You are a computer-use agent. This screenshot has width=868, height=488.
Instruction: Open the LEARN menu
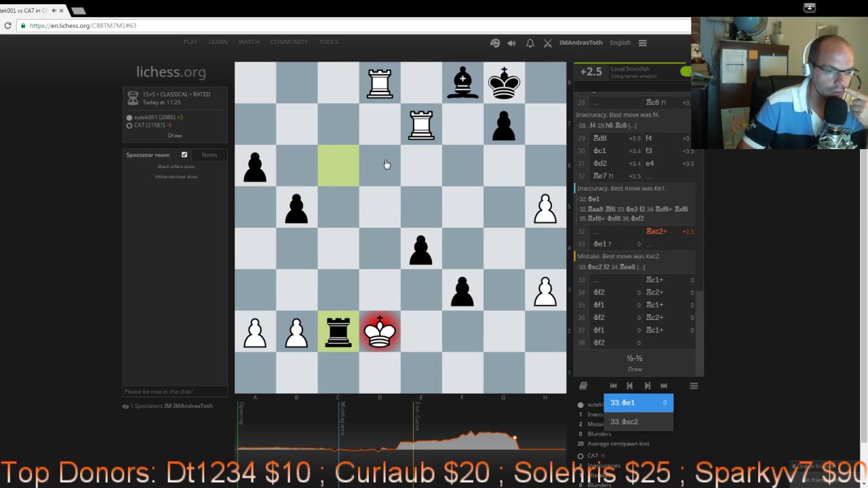(218, 42)
